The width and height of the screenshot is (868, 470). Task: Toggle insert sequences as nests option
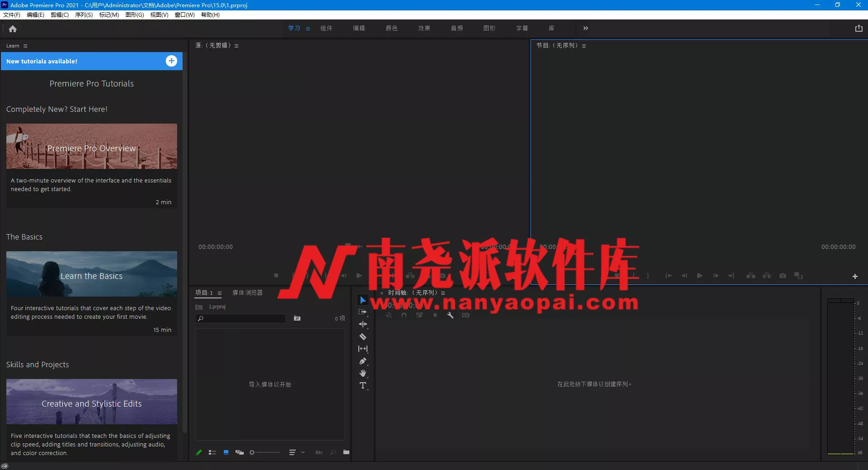pos(389,315)
